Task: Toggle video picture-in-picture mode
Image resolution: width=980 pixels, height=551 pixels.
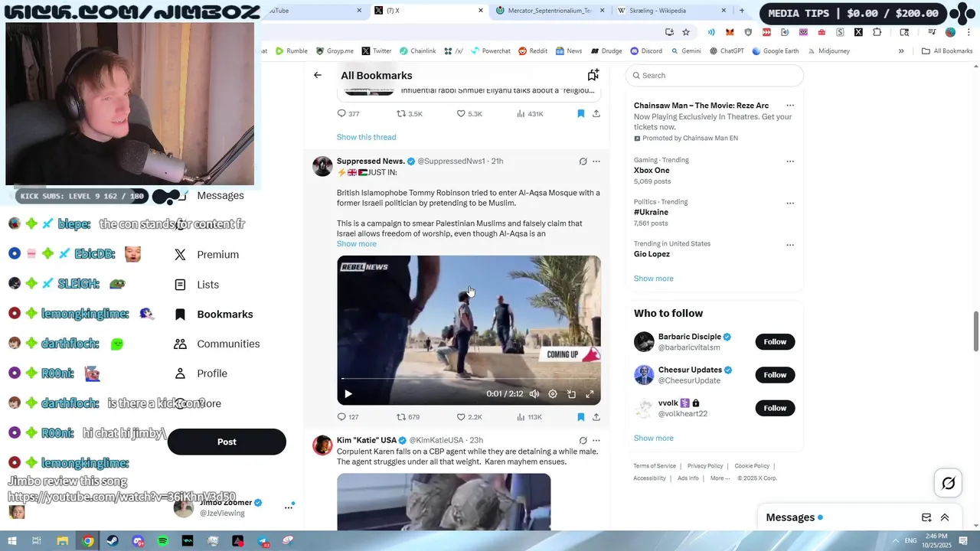Action: tap(571, 394)
